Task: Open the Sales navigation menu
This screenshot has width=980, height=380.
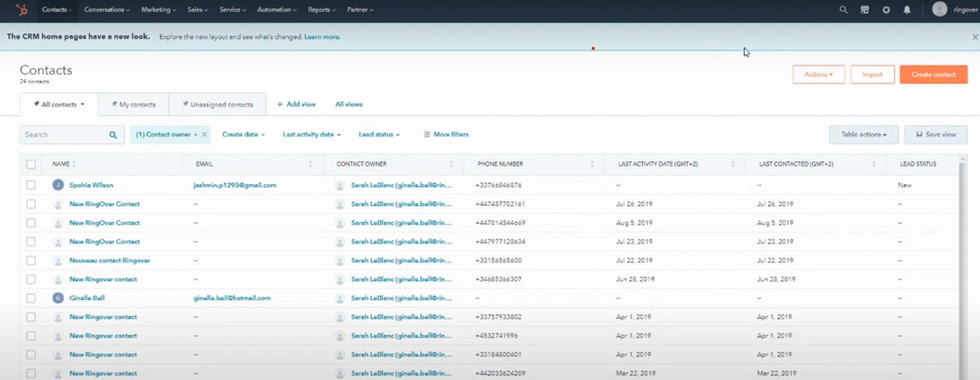Action: coord(198,10)
